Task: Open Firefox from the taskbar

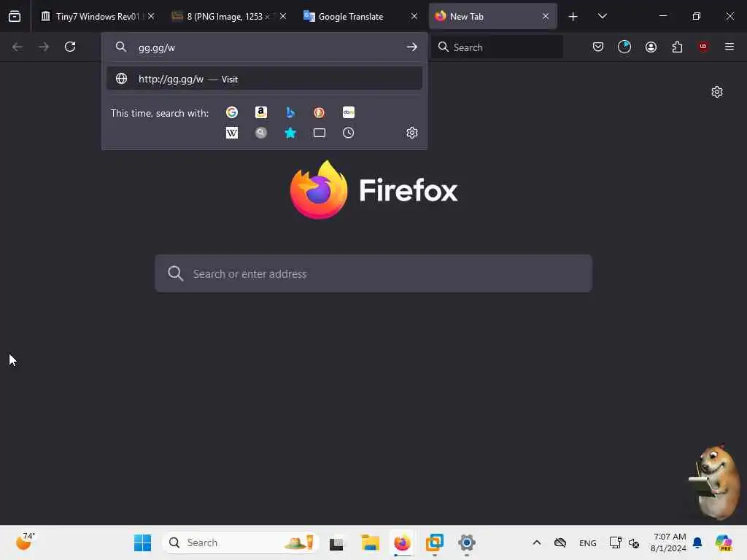Action: click(403, 542)
